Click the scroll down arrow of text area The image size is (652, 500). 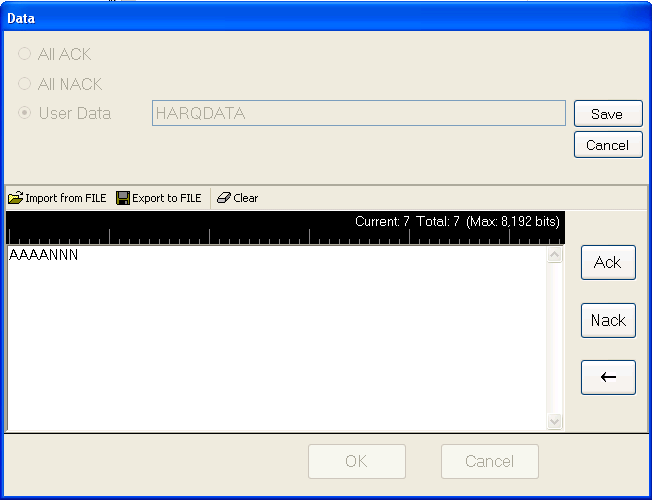(x=554, y=421)
